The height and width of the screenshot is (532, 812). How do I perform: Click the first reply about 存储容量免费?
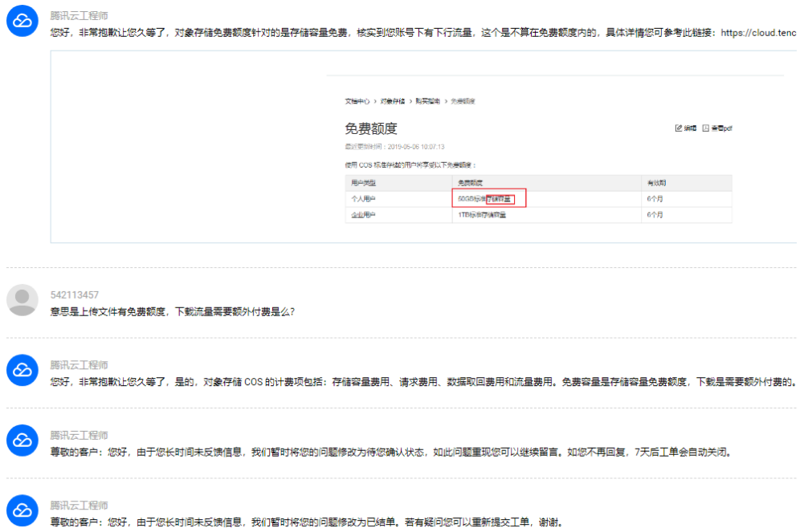(x=423, y=33)
